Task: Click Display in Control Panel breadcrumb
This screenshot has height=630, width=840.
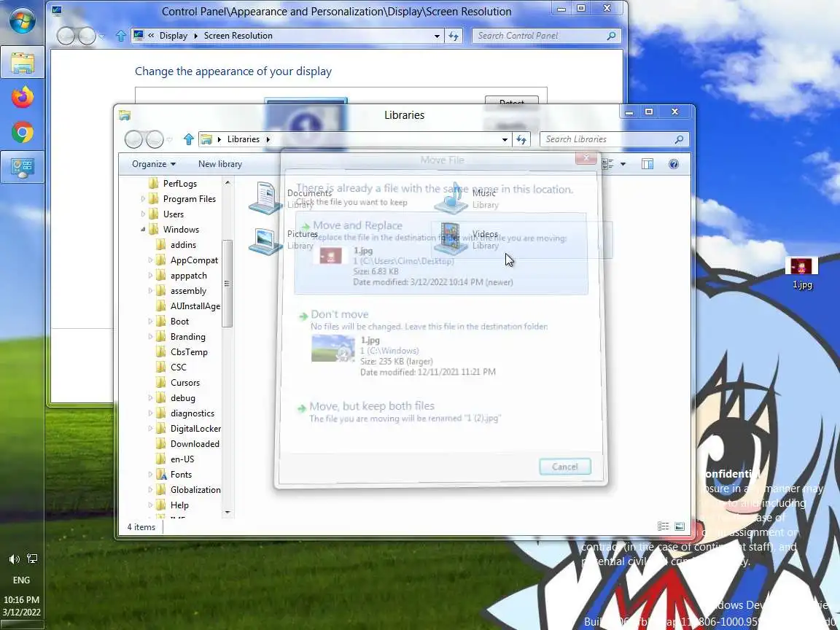Action: pos(174,35)
